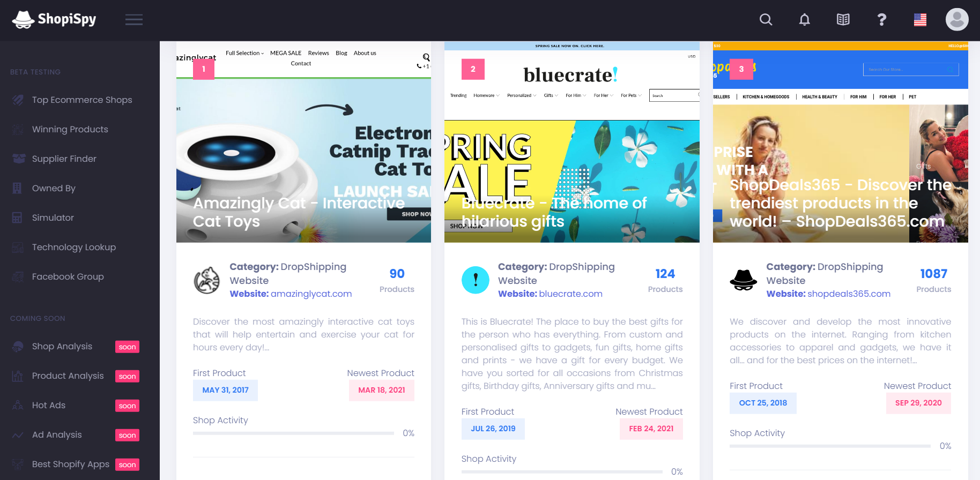Change language via US flag
Screen dimensions: 980x480
[920, 20]
